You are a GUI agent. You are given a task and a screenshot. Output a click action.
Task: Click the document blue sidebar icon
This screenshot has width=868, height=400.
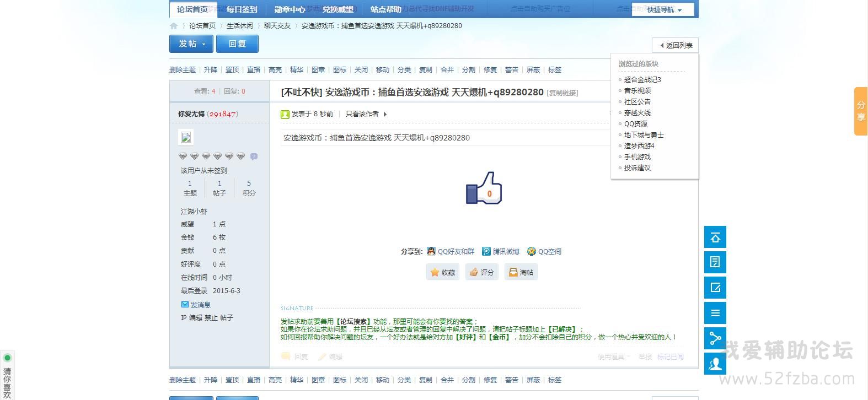[x=715, y=262]
